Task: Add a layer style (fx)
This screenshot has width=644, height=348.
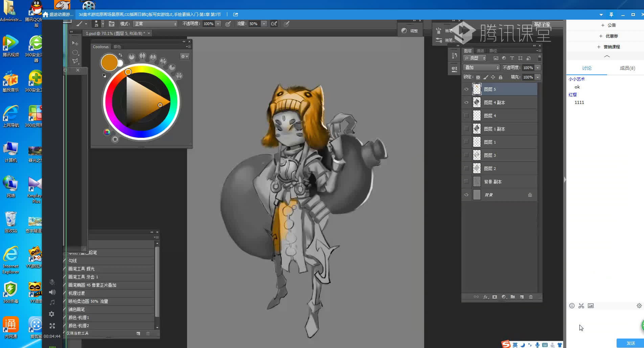Action: coord(486,297)
